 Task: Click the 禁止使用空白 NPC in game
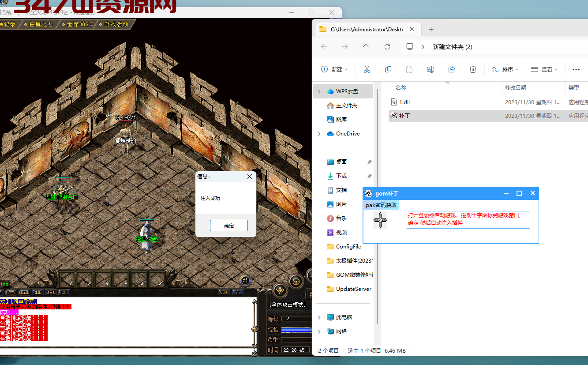61,194
